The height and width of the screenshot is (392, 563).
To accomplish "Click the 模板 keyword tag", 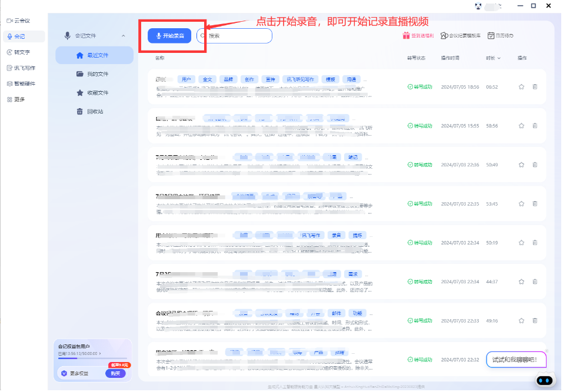I will 331,79.
